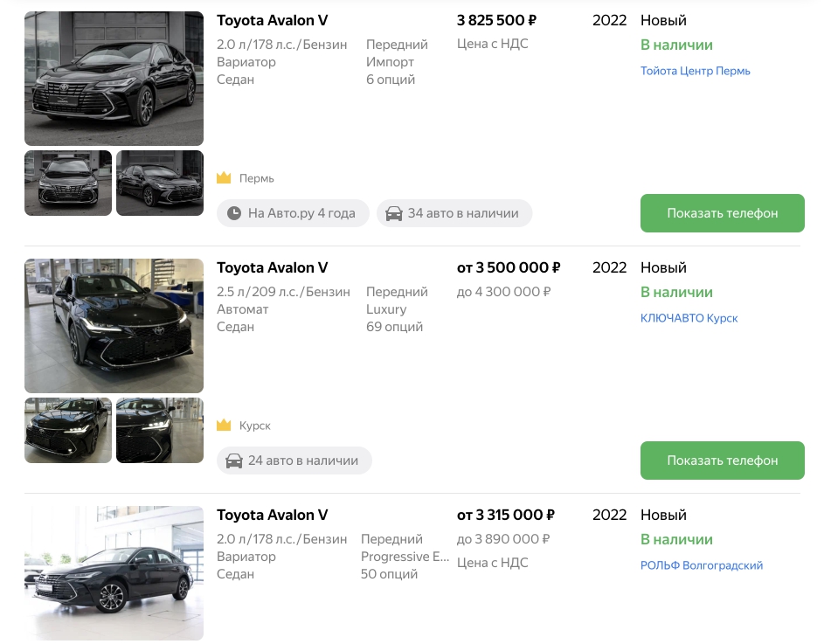
Task: Show phone for the Пермь listing
Action: (722, 213)
